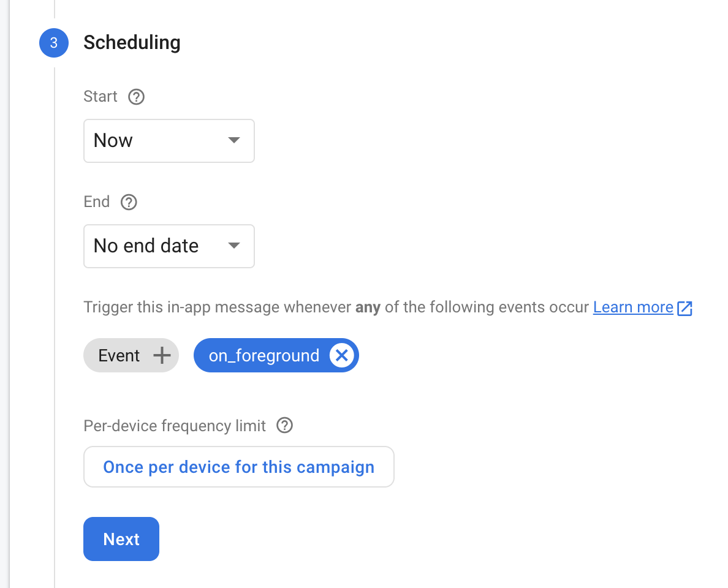
Task: Show help for Per-device frequency limit
Action: click(x=284, y=425)
